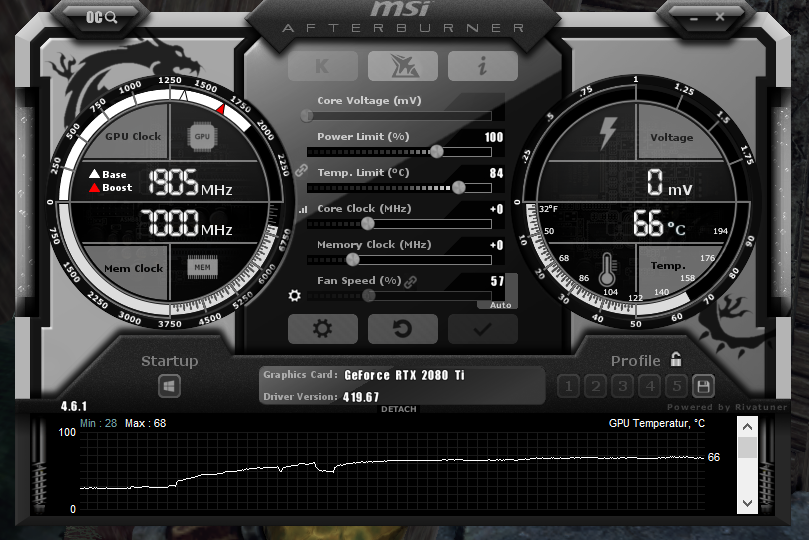809x540 pixels.
Task: Click the Profile label
Action: [636, 361]
